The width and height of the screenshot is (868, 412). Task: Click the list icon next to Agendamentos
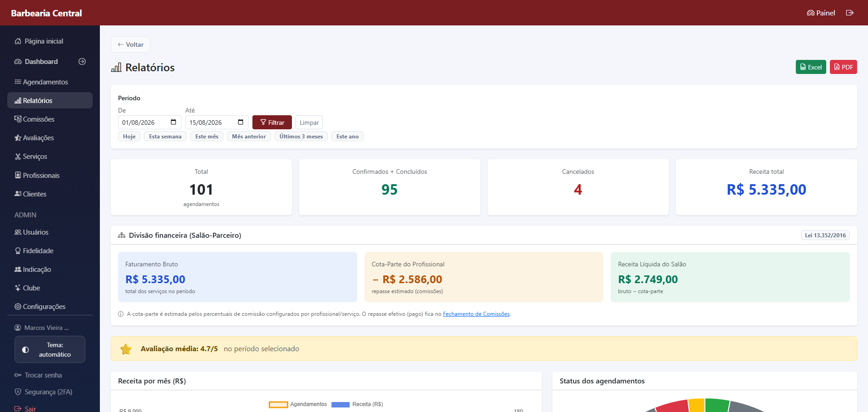coord(18,82)
